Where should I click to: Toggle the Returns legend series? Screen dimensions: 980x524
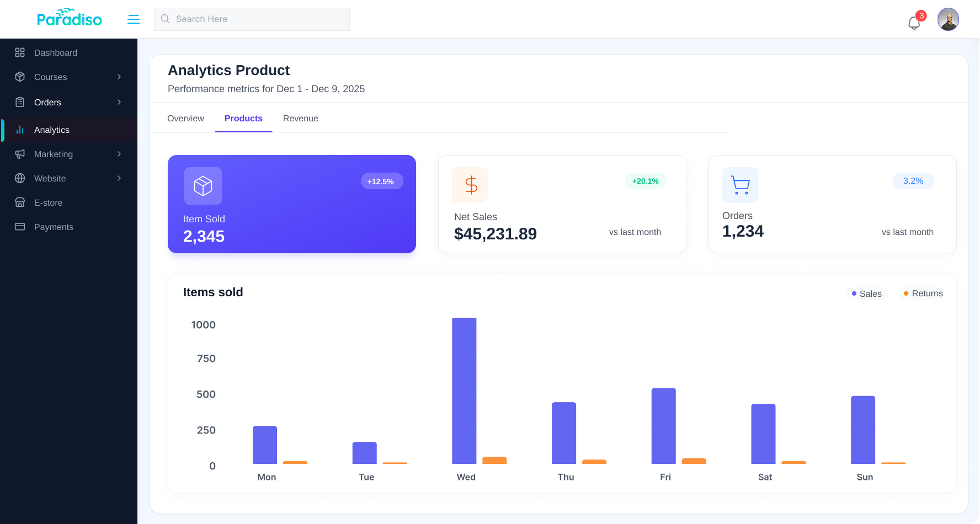click(x=923, y=293)
